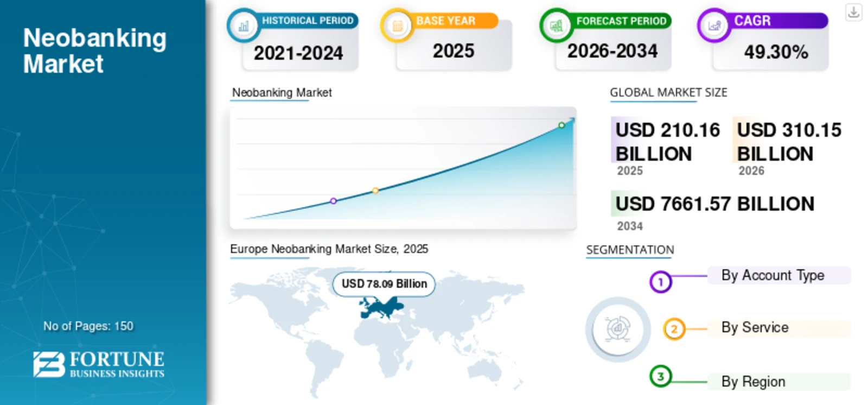
Task: Click the 49.30% CAGR value card
Action: (770, 51)
